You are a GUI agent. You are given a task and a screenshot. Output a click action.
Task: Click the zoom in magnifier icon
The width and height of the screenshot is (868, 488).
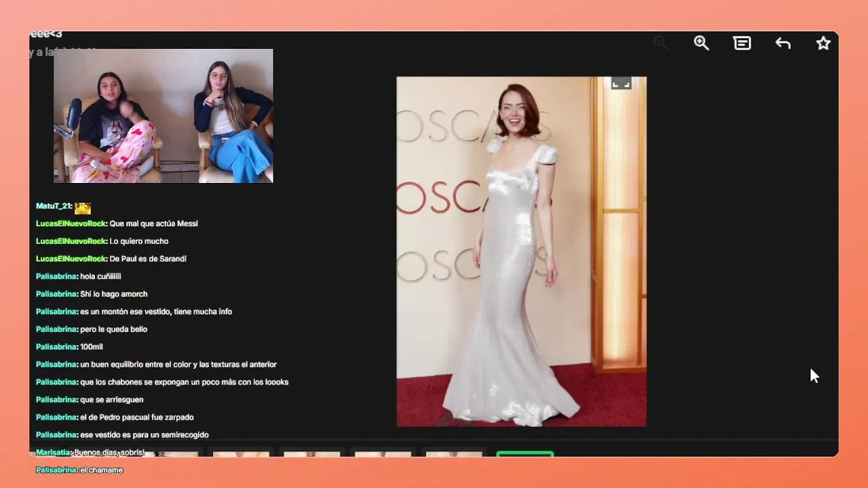(701, 43)
